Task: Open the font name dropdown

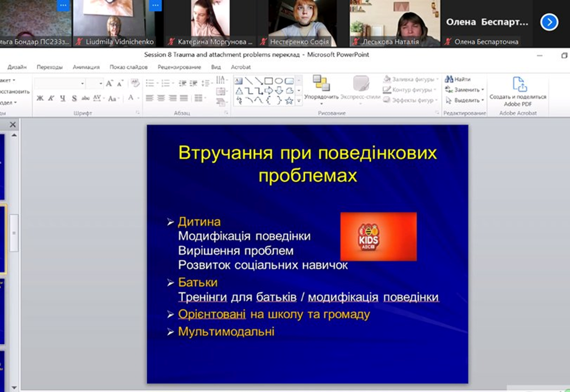Action: pos(82,83)
